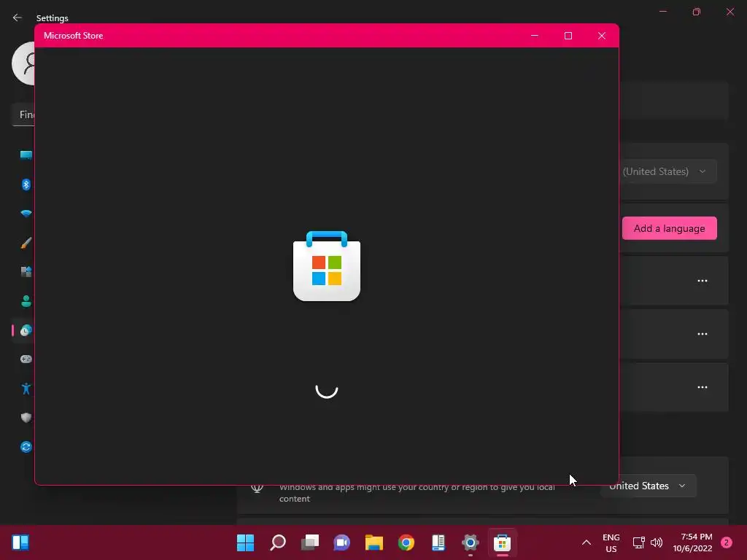Screen dimensions: 747x560
Task: Open Personalization paintbrush in Settings sidebar
Action: (26, 243)
